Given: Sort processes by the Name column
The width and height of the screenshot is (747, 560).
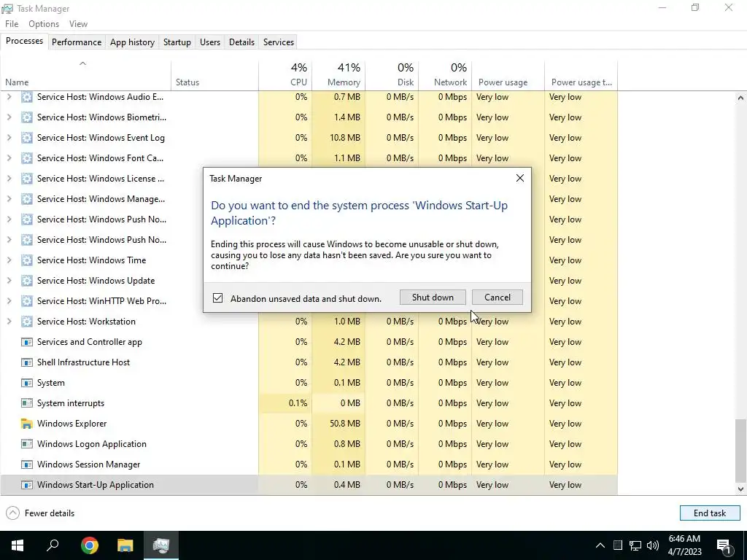Looking at the screenshot, I should click(86, 76).
